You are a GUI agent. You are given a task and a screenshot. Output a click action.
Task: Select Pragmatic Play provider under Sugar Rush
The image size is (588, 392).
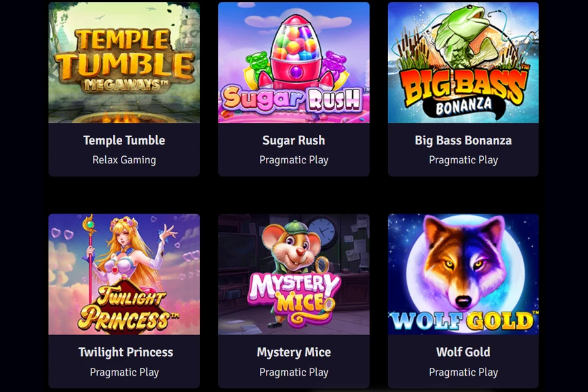[x=293, y=160]
